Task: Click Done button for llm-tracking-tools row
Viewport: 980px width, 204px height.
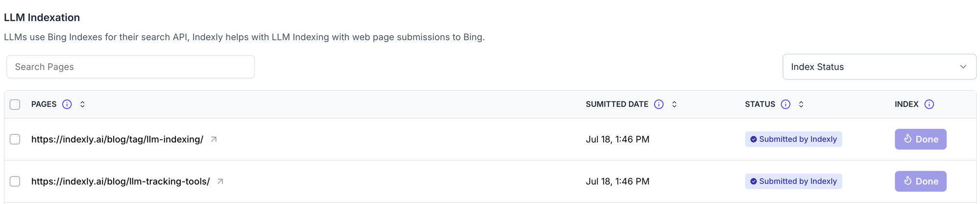Action: pos(920,181)
